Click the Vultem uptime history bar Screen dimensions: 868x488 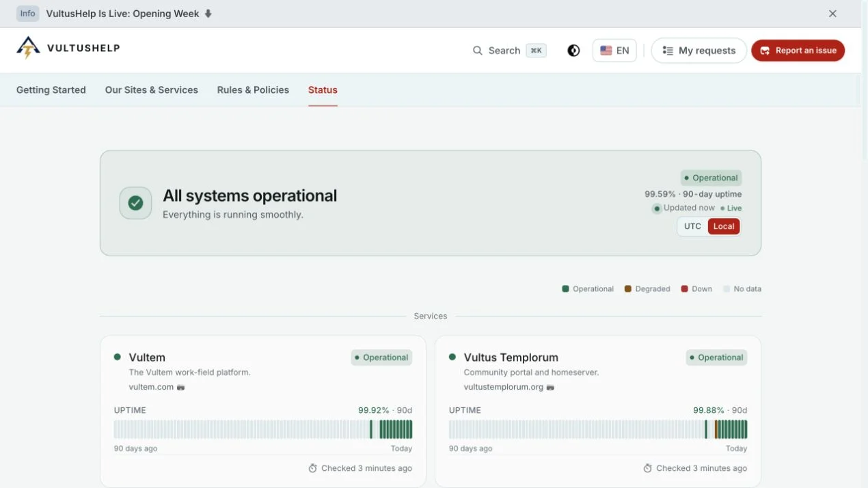(263, 429)
